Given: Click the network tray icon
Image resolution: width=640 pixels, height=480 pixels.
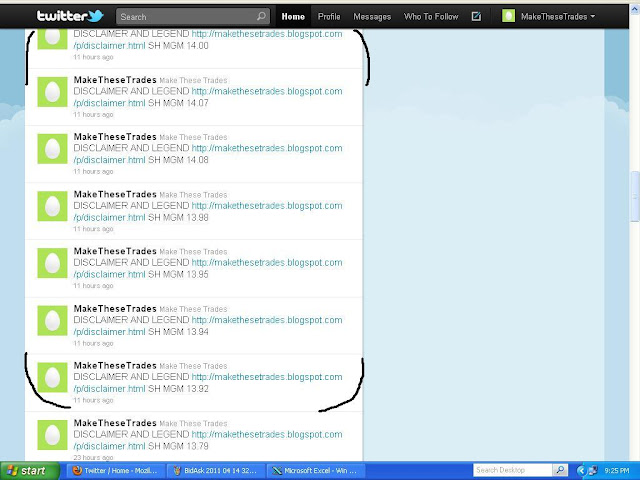Looking at the screenshot, I should tap(593, 471).
